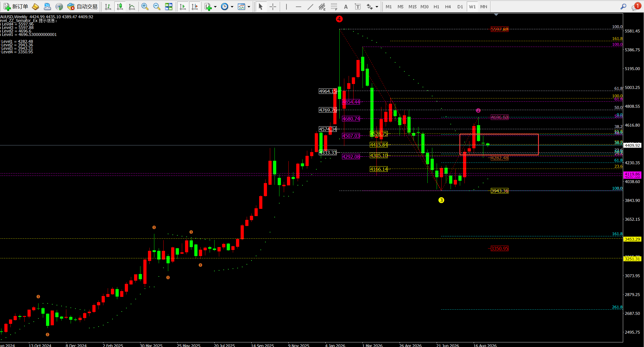The height and width of the screenshot is (347, 644).
Task: Open the search magnifier in toolbar
Action: coord(623,6)
